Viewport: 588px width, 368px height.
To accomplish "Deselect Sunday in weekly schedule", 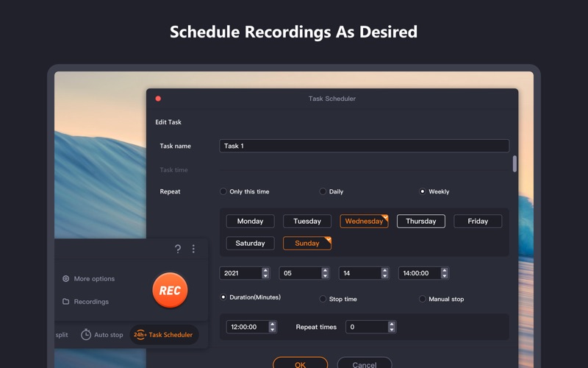I will 307,244.
